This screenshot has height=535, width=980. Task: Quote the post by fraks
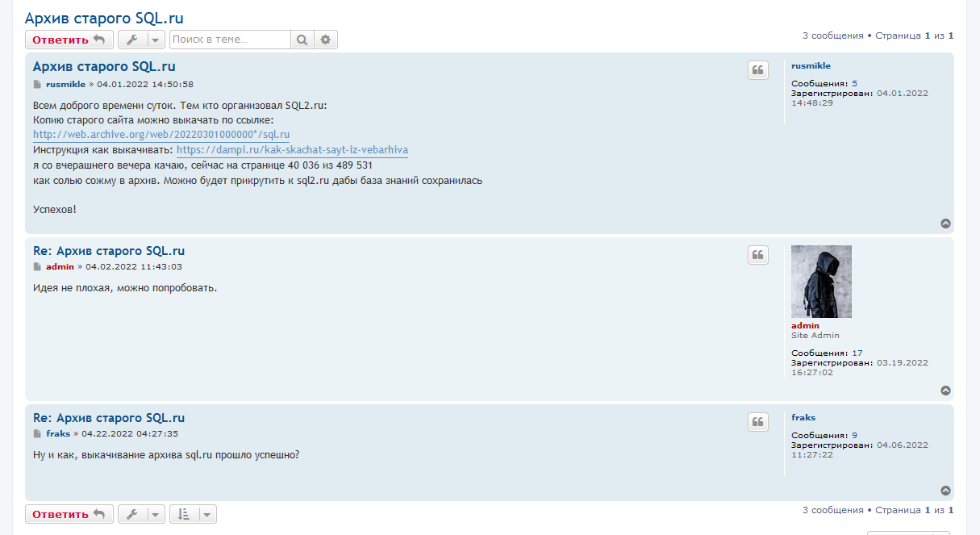(757, 421)
